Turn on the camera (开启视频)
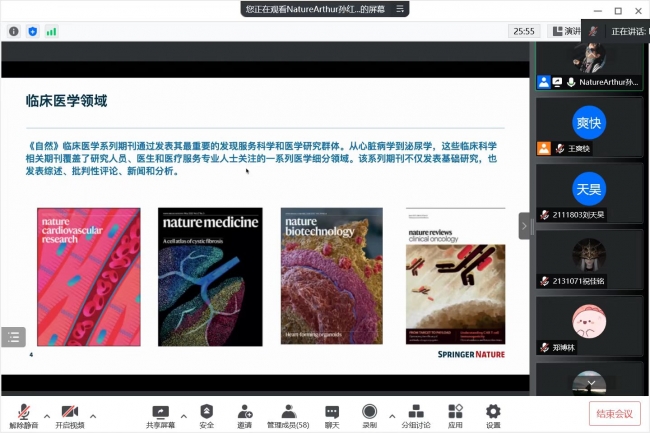This screenshot has width=650, height=433. [69, 416]
